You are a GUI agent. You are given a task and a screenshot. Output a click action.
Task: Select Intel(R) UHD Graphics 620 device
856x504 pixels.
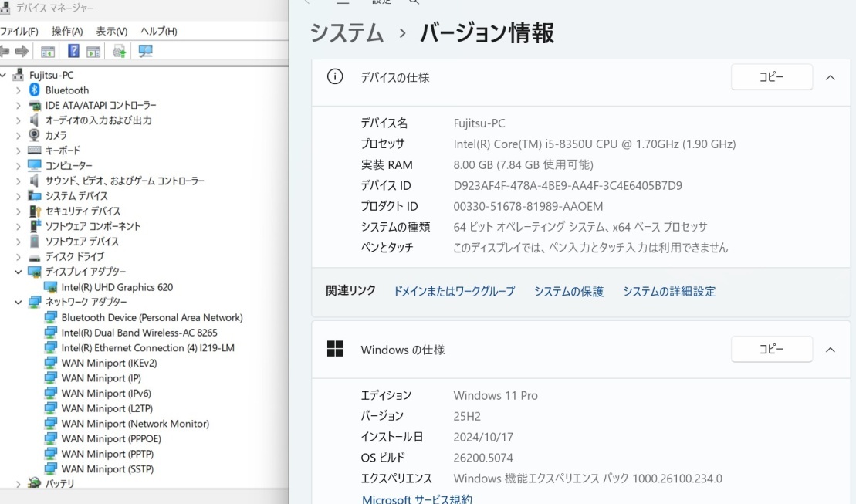[x=117, y=287]
